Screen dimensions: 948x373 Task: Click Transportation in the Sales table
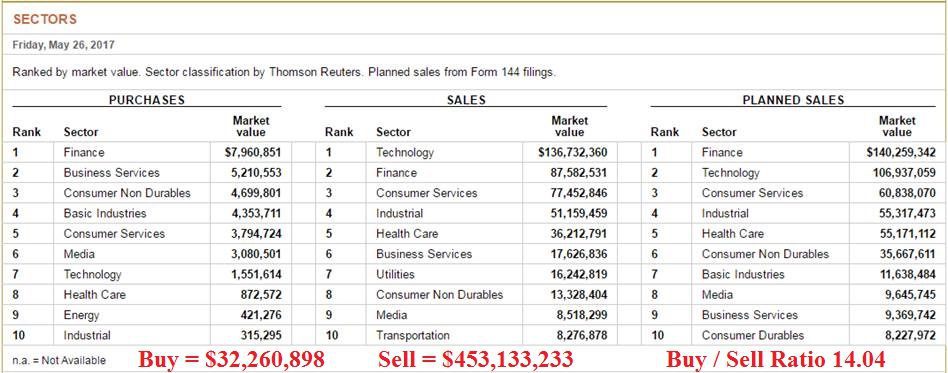[413, 335]
